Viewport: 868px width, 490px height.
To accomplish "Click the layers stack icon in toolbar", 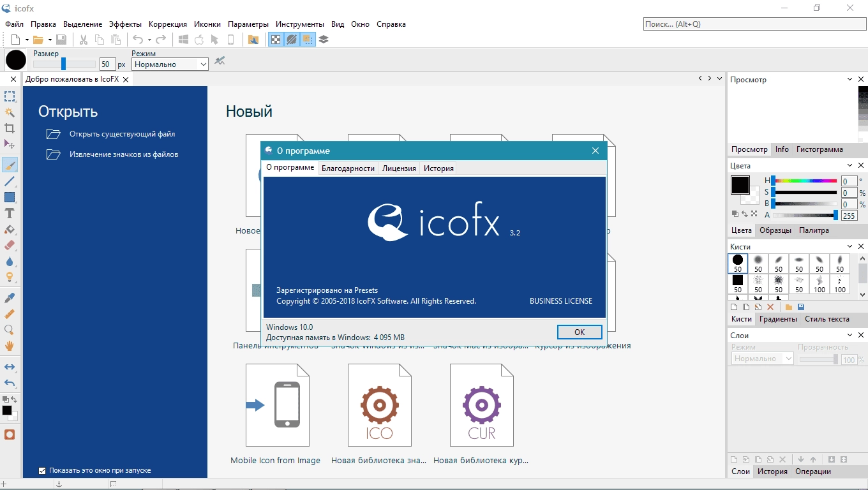I will (x=324, y=40).
